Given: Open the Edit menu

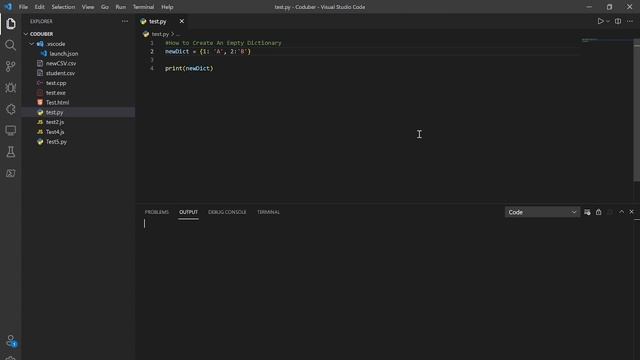Looking at the screenshot, I should coord(40,7).
